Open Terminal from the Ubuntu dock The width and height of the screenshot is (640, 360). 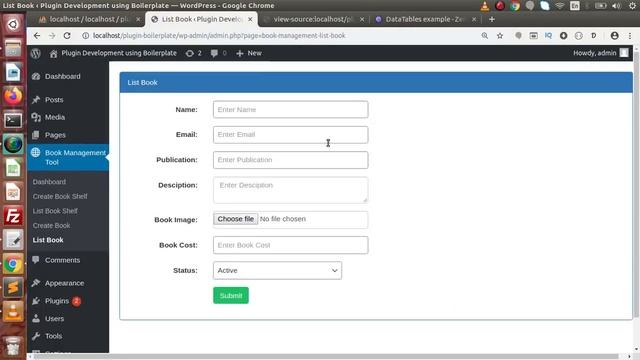13,120
